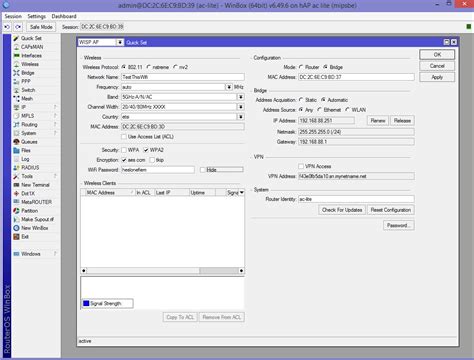474x360 pixels.
Task: Open the Frequency dropdown
Action: pos(229,87)
